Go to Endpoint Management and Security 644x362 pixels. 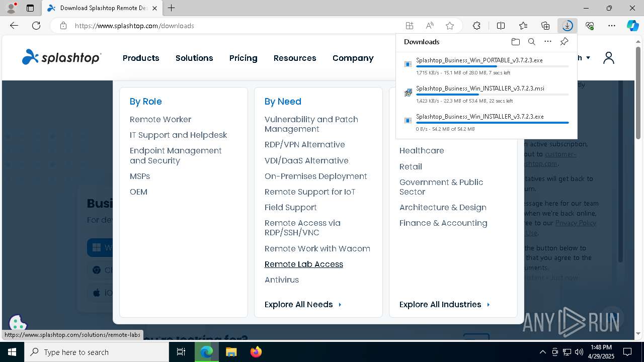[x=176, y=156]
